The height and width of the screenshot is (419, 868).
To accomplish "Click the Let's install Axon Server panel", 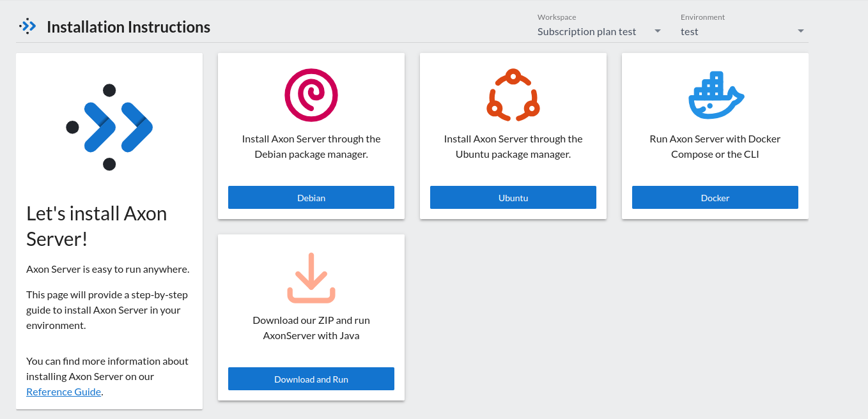I will (109, 231).
